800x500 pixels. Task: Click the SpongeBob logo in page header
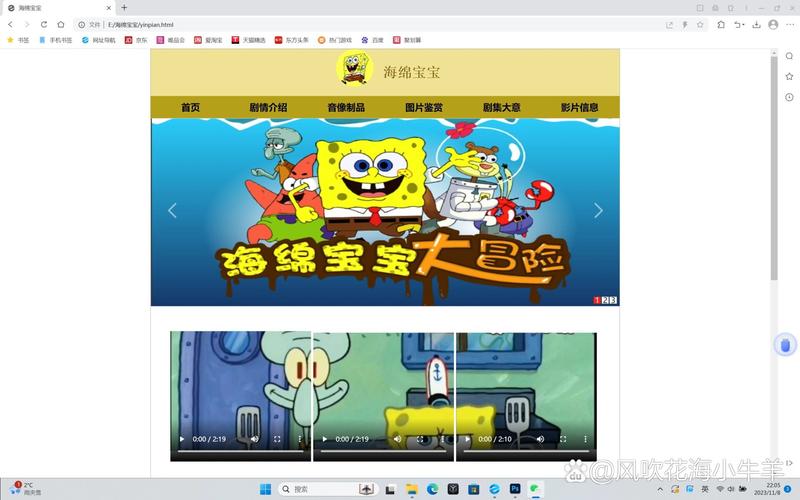(x=355, y=68)
